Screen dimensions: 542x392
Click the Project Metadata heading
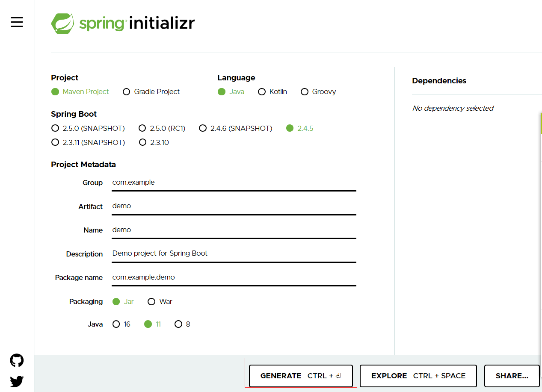(x=83, y=165)
